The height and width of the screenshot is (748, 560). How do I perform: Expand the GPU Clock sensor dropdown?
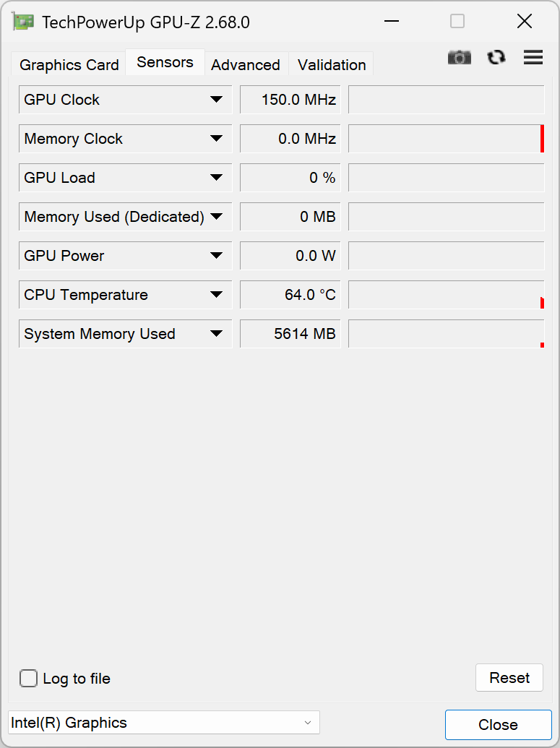(x=216, y=100)
